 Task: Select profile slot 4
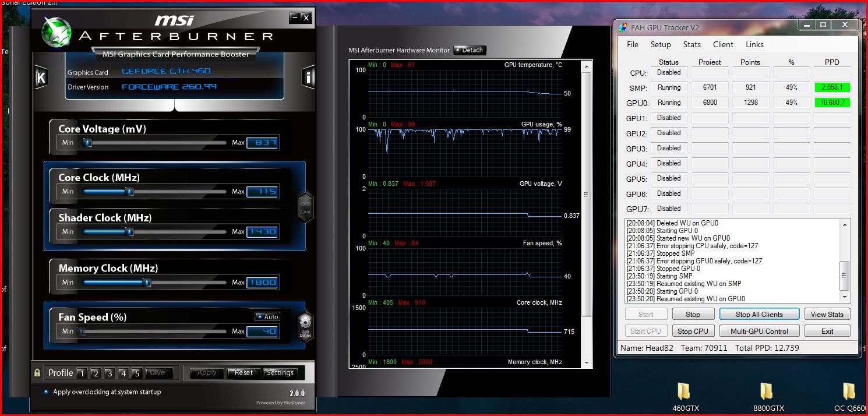click(123, 373)
